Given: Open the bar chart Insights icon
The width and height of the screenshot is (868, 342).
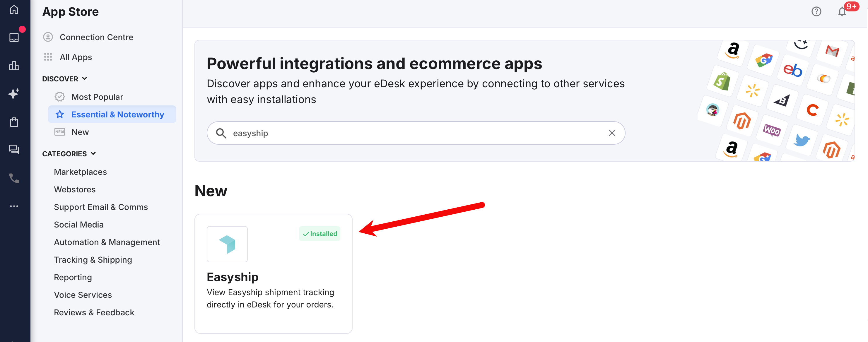Looking at the screenshot, I should tap(14, 65).
